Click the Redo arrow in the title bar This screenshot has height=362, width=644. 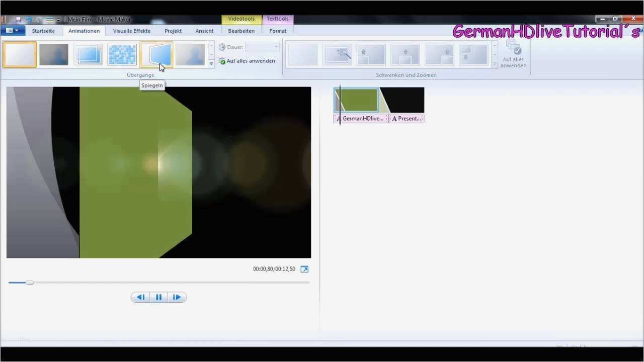[39, 20]
